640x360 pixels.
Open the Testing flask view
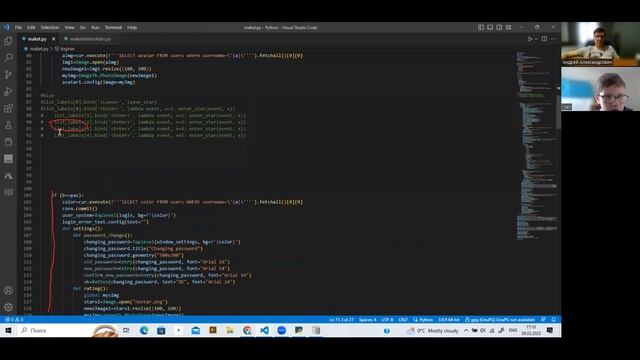(8, 125)
